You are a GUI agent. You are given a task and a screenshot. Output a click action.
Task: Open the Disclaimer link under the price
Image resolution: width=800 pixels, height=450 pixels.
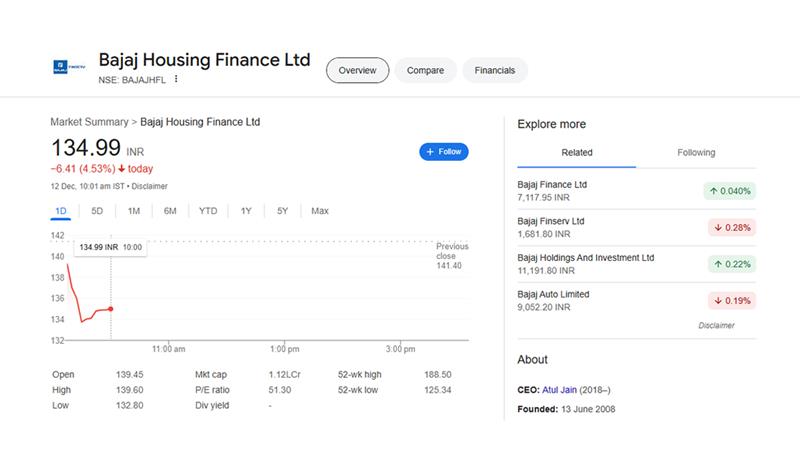[x=149, y=186]
